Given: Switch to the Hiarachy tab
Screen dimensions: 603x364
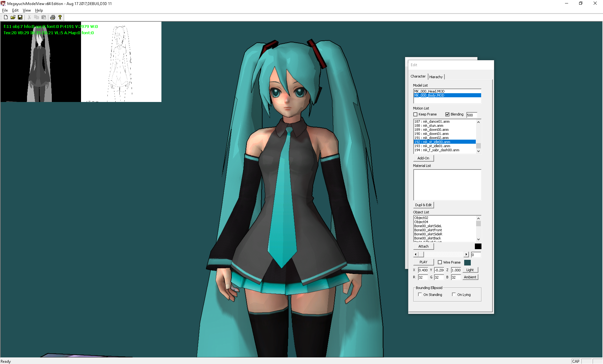Looking at the screenshot, I should point(436,77).
